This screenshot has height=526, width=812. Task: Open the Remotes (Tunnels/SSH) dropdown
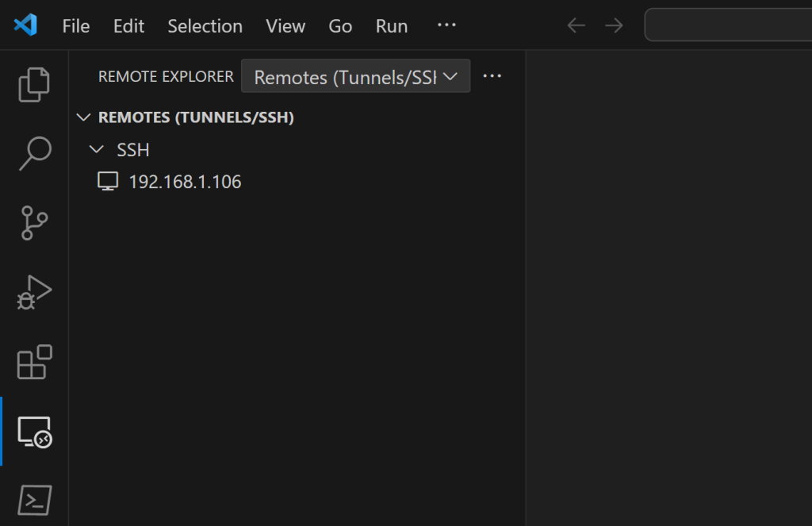pos(354,76)
